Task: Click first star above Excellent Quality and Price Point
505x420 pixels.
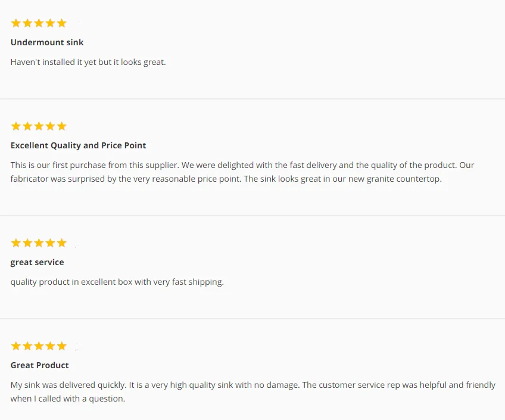Action: (x=16, y=126)
